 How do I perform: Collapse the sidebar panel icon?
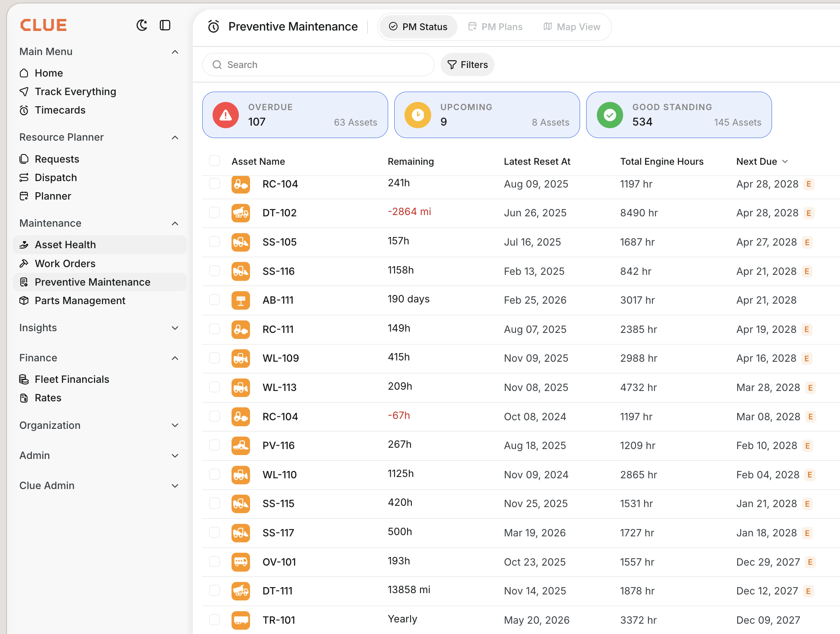(x=165, y=25)
